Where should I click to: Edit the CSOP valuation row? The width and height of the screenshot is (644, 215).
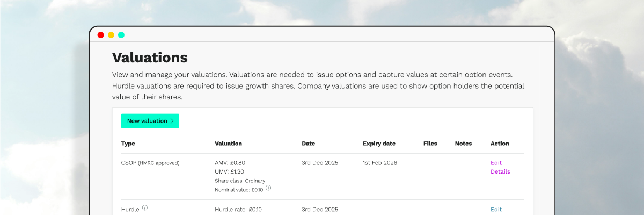coord(496,163)
